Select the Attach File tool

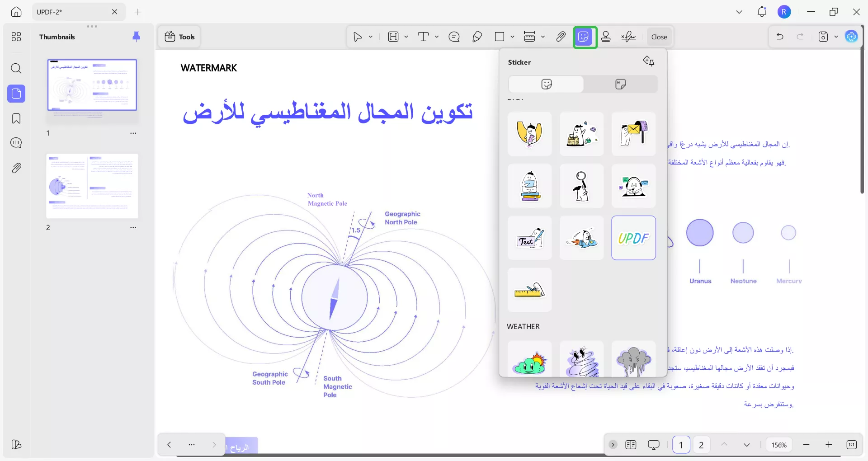tap(561, 37)
